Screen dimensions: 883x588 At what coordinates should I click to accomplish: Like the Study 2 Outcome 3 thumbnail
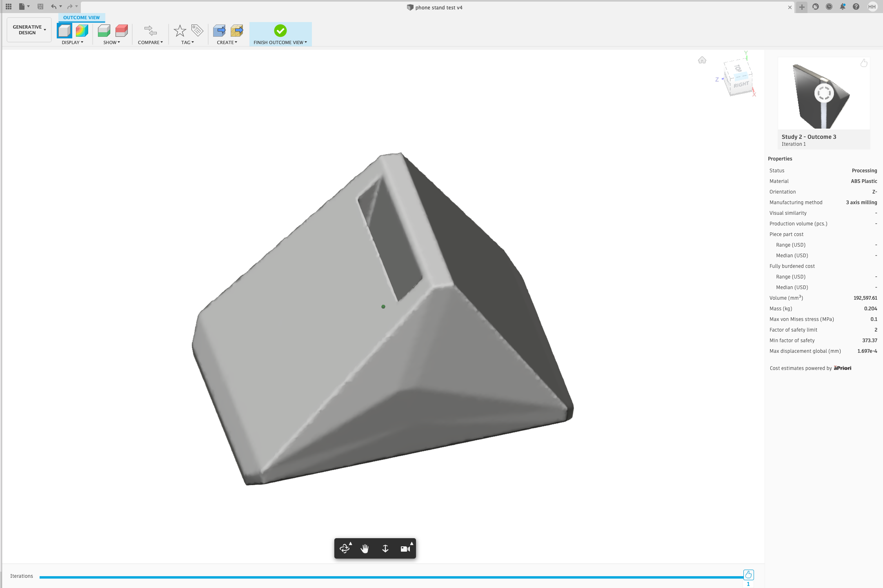pyautogui.click(x=864, y=63)
